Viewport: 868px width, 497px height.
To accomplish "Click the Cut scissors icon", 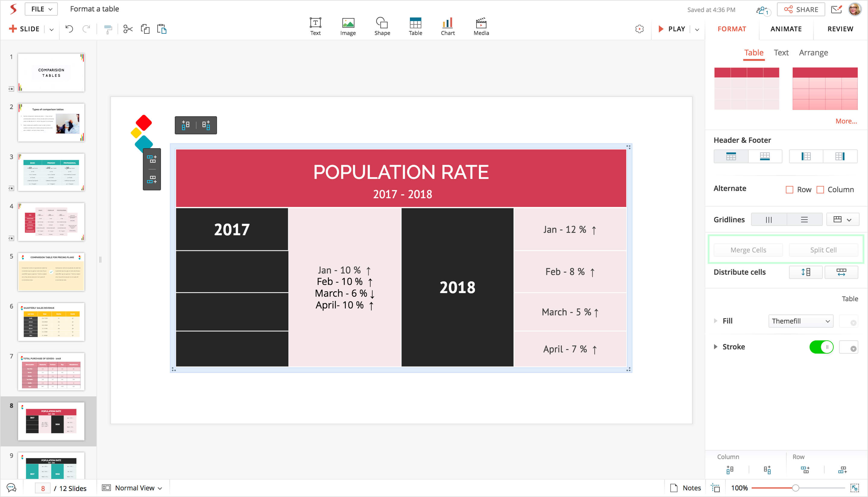I will click(x=128, y=29).
